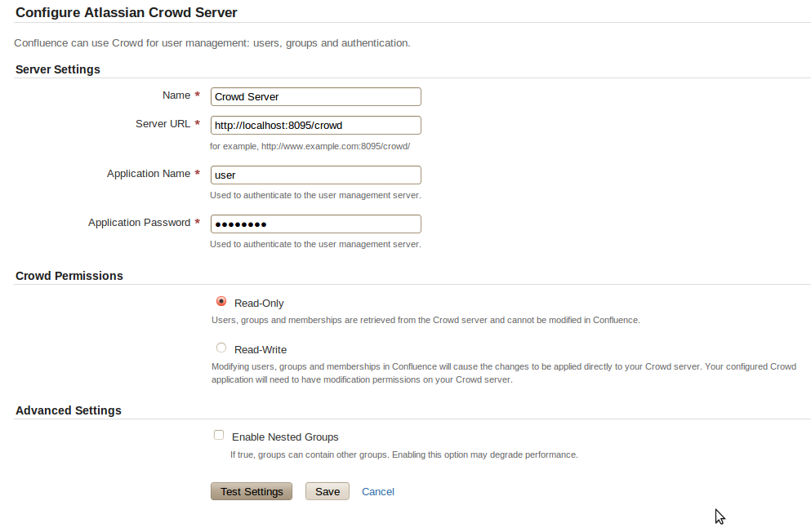Click the Advanced Settings section heading

point(69,410)
